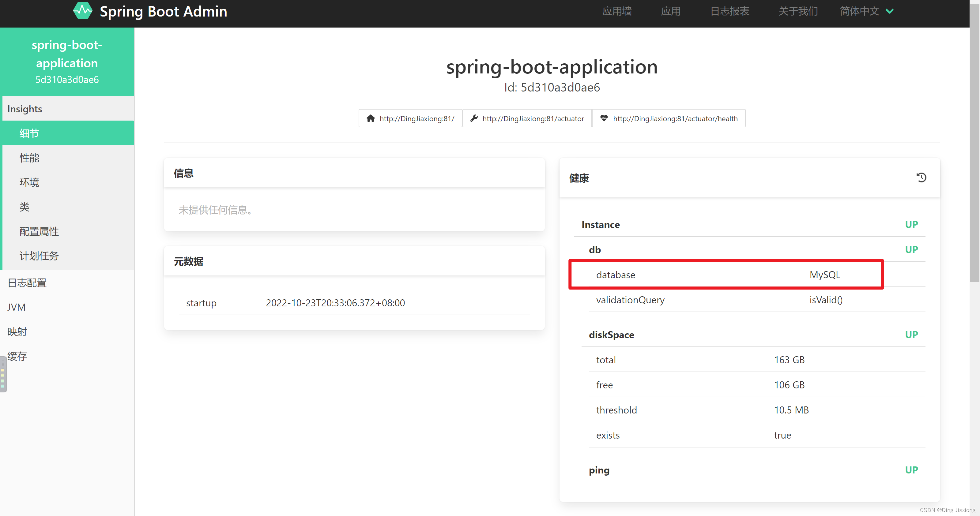Click the page vertical scrollbar thumb
The image size is (980, 516).
point(974,143)
